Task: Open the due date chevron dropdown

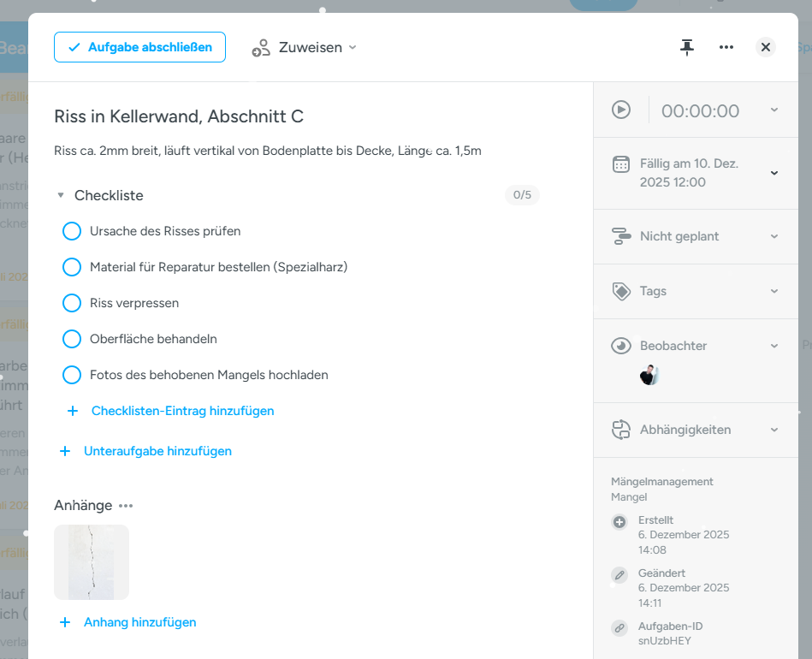Action: 773,172
